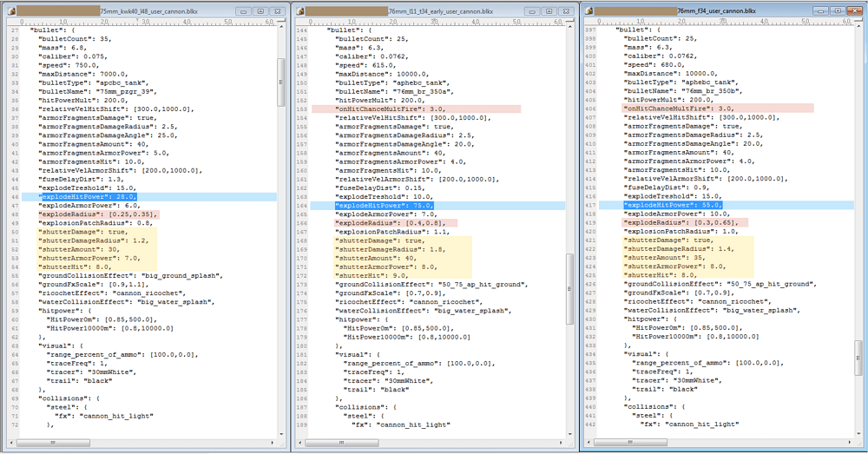Click line number 46 in 75mm_kwk40 window
The height and width of the screenshot is (454, 868).
pos(15,196)
